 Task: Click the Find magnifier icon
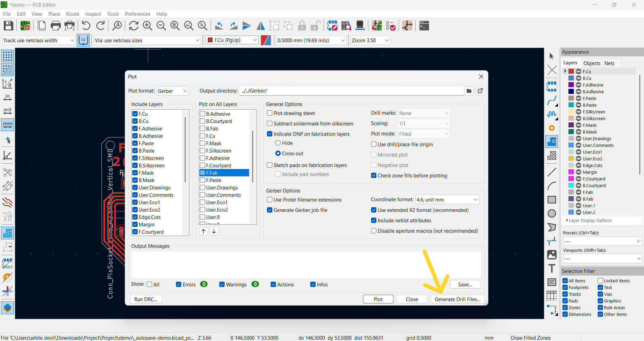(117, 26)
